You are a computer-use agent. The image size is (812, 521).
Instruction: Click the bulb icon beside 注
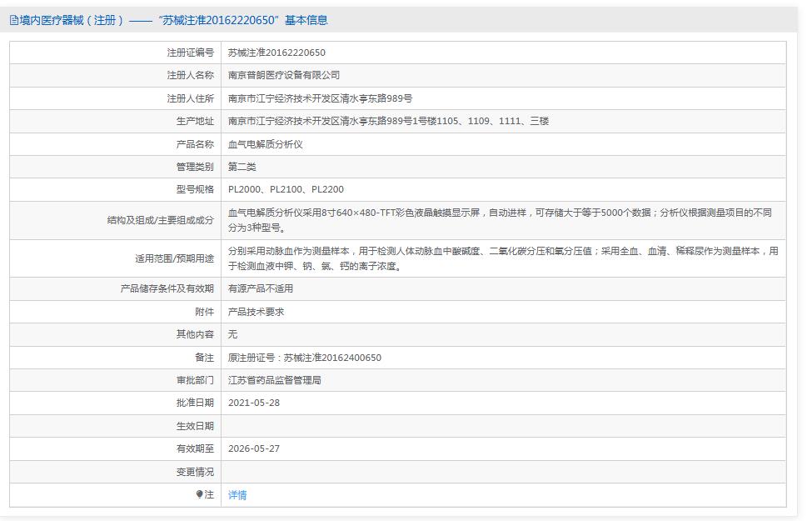tap(199, 494)
